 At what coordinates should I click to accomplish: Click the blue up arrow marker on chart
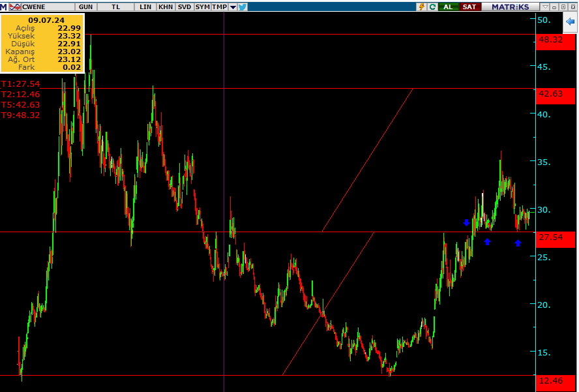pyautogui.click(x=487, y=241)
